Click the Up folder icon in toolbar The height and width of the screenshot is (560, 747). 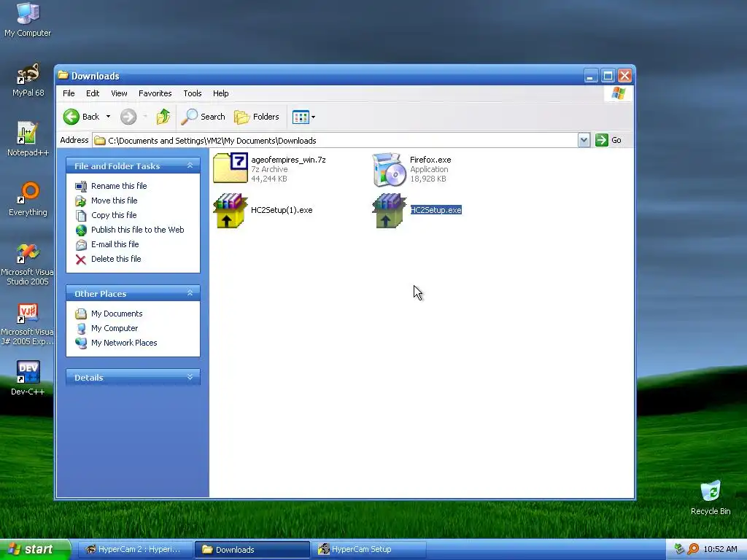point(163,117)
